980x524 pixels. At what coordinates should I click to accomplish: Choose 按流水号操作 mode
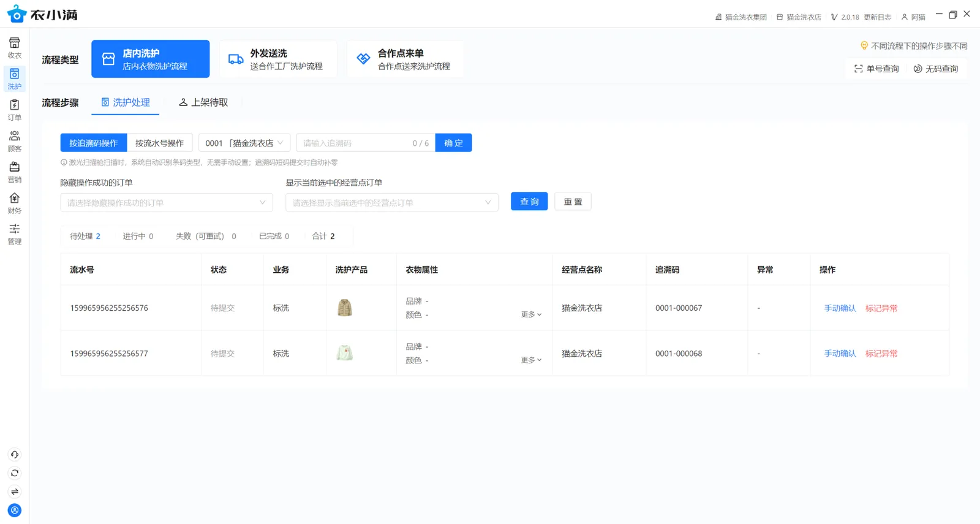point(159,143)
